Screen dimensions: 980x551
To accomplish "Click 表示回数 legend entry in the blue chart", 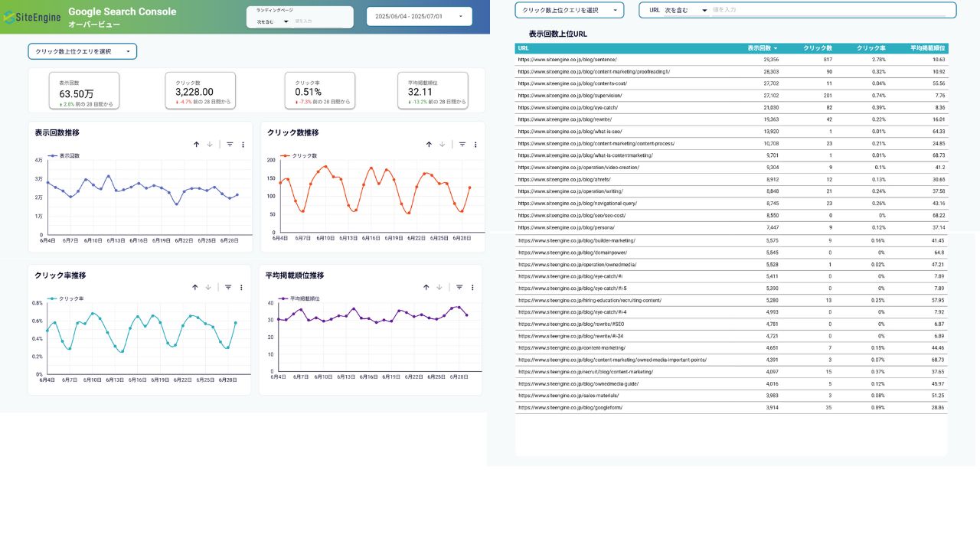I will [x=64, y=155].
